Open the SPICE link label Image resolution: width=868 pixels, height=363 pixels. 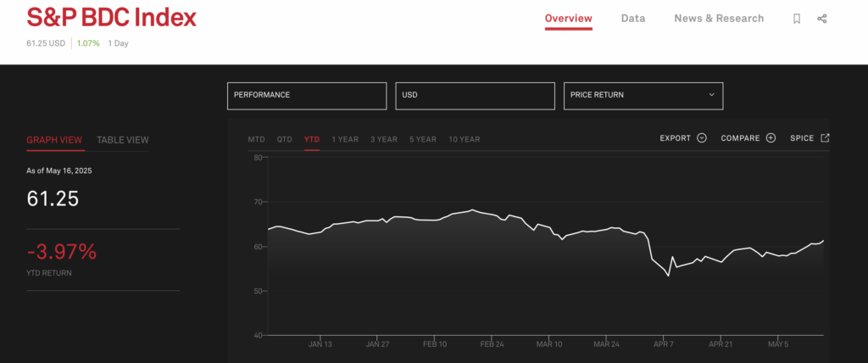click(x=802, y=138)
